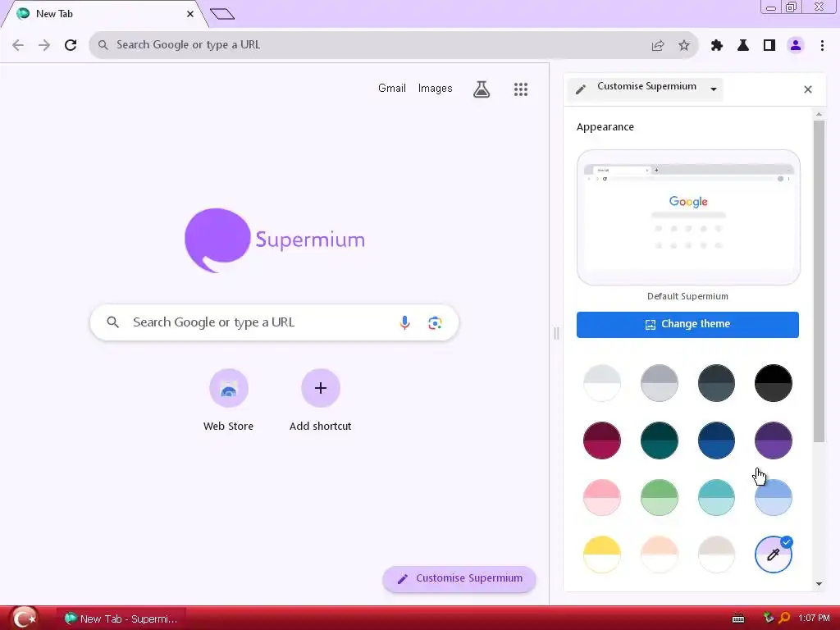
Task: Click the new tab button
Action: (x=222, y=14)
